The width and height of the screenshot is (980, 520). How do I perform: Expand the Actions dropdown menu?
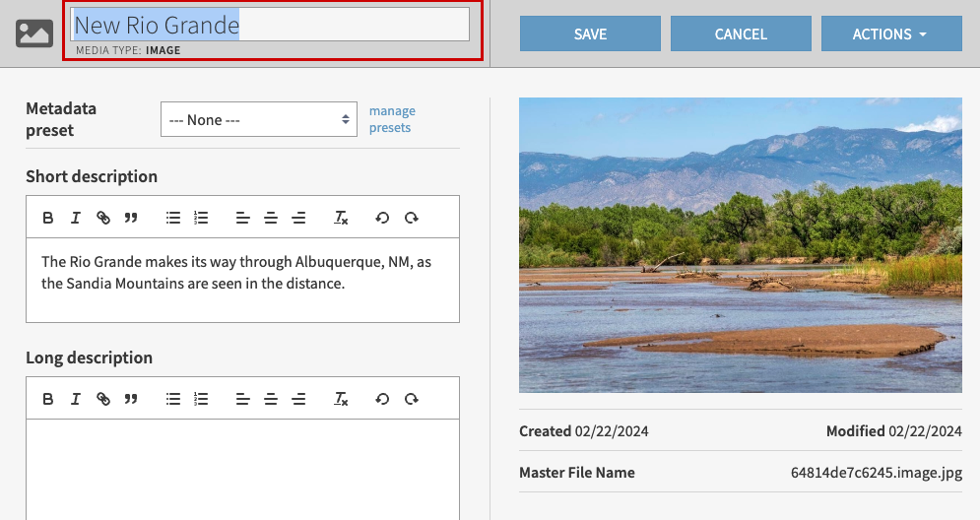tap(890, 33)
